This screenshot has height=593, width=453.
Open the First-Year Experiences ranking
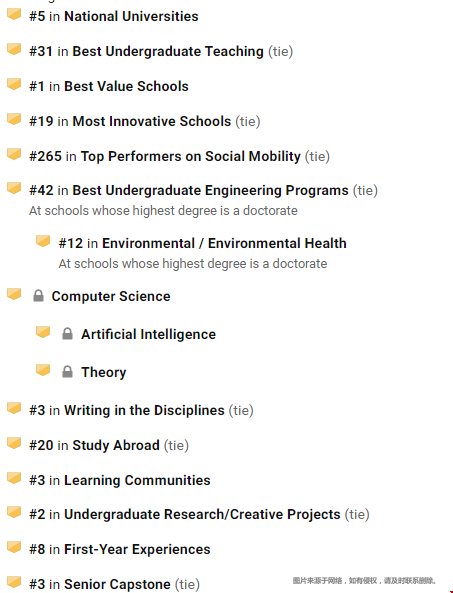click(137, 549)
